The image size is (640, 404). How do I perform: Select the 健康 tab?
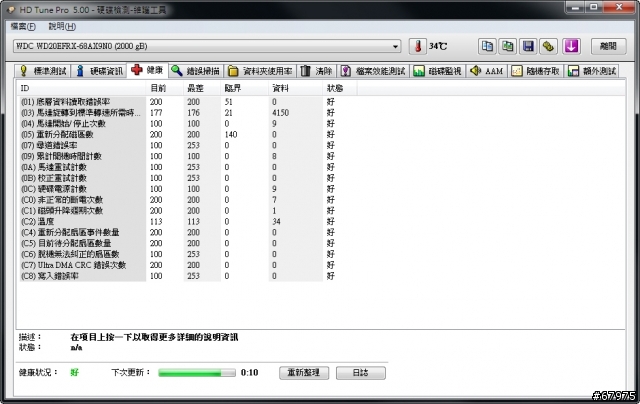pos(147,70)
